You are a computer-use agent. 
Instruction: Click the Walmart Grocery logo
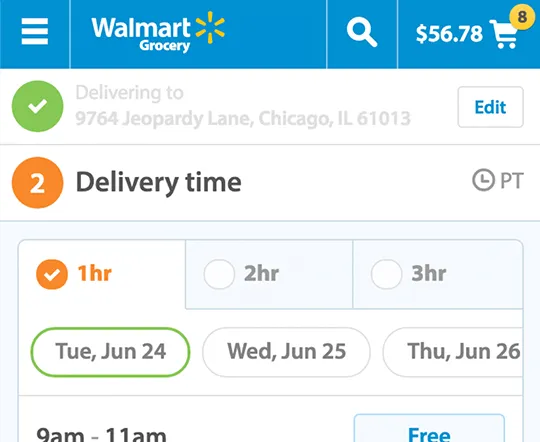[x=158, y=32]
